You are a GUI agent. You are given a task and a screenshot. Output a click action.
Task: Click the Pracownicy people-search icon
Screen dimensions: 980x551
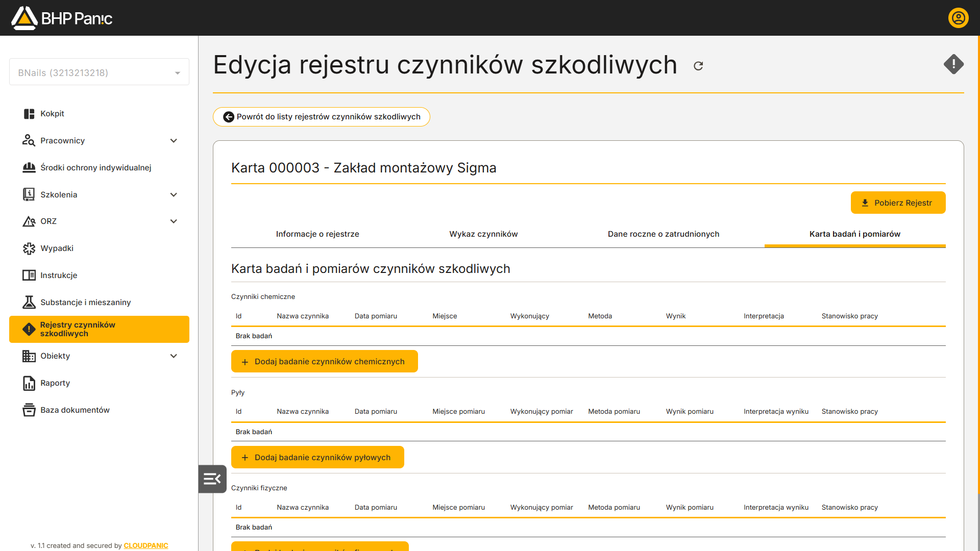coord(29,140)
